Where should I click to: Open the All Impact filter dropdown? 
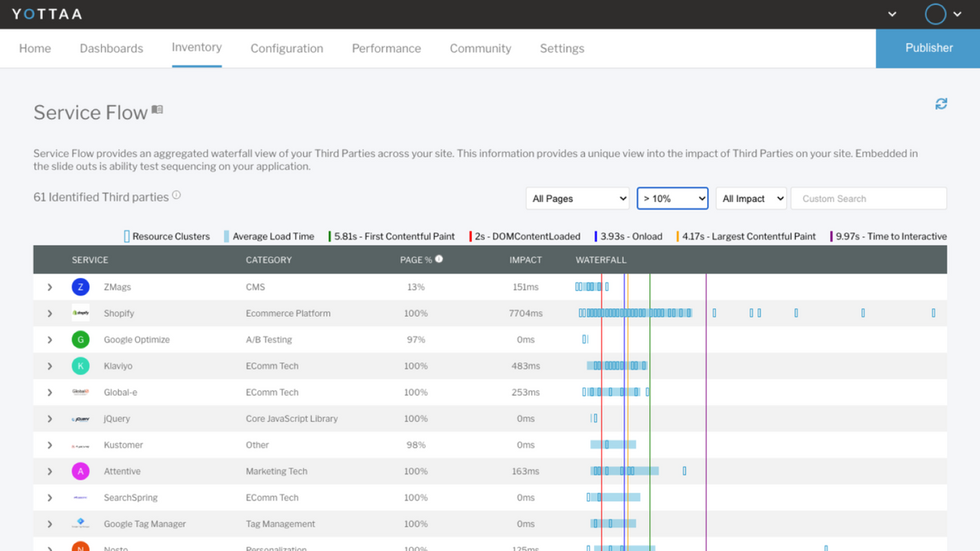(x=751, y=198)
